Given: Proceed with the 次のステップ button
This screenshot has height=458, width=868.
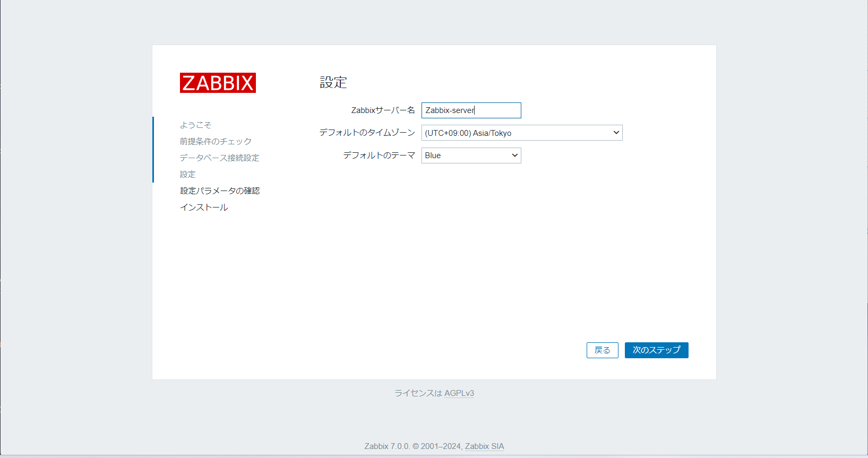Looking at the screenshot, I should pos(656,350).
